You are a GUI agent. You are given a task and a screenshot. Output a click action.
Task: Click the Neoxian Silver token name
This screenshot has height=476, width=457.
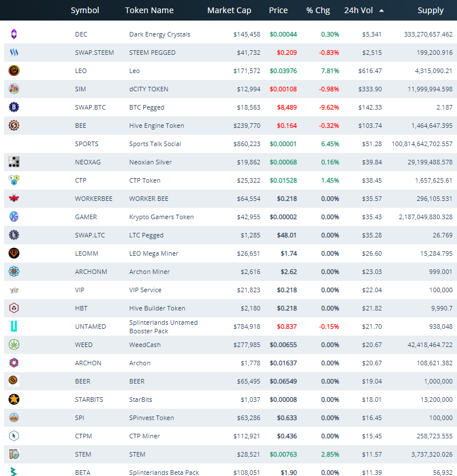151,162
